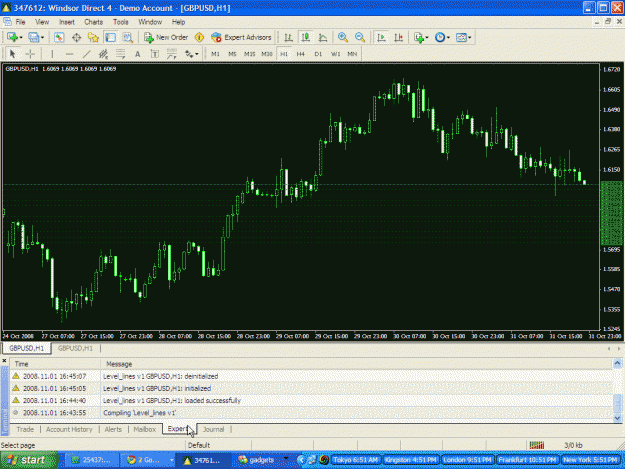Expand the Periodicity dropdown arrow
The image size is (625, 469).
click(x=448, y=38)
